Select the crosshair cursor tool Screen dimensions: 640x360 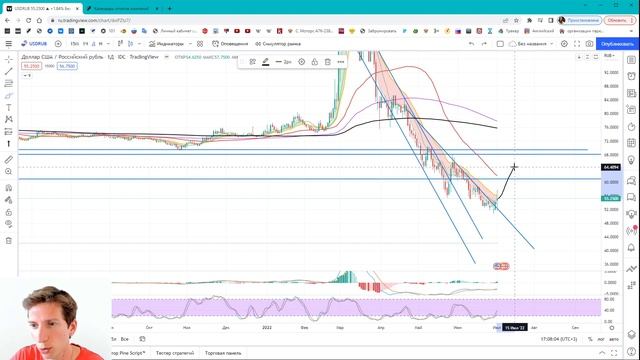9,60
